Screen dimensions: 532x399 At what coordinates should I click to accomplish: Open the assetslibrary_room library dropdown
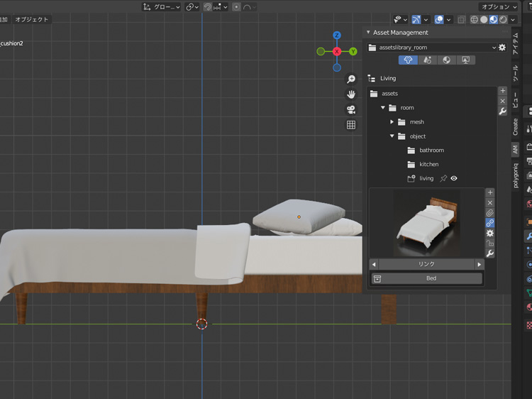coord(432,48)
